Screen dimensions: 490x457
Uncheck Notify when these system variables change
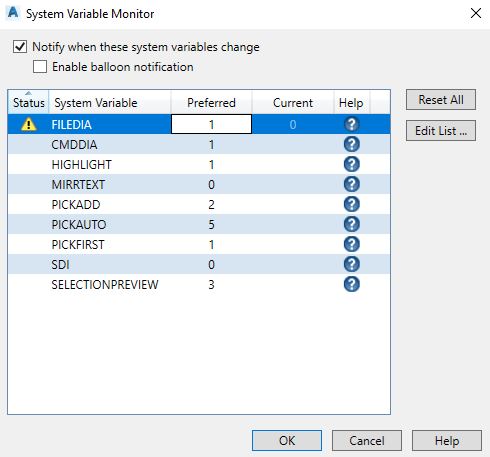20,47
